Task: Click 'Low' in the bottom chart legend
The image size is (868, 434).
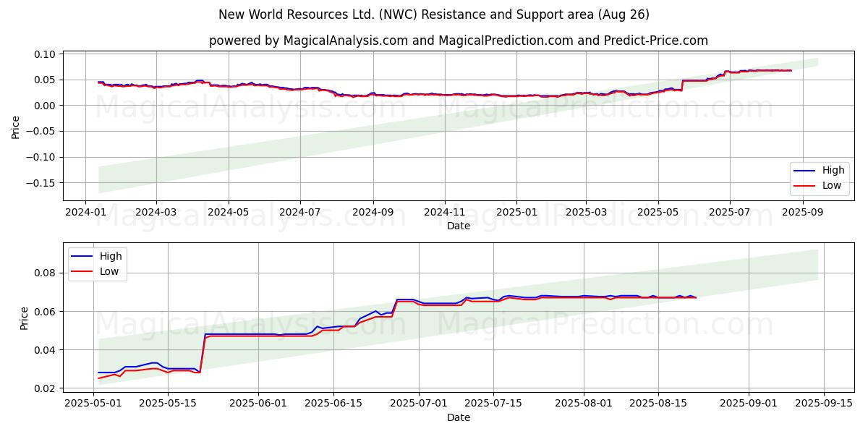Action: [x=109, y=271]
